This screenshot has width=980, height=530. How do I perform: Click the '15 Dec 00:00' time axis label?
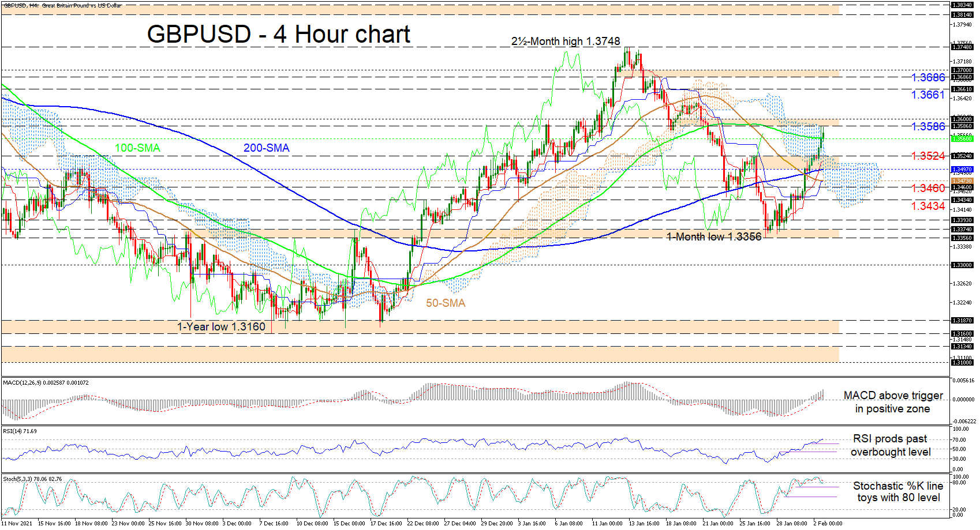point(349,524)
